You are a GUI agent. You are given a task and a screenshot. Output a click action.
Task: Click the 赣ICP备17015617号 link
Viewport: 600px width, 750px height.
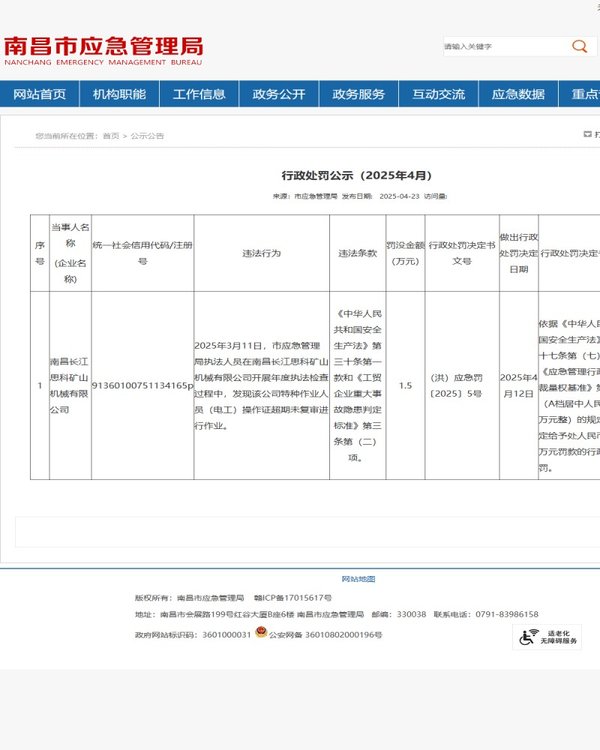click(x=293, y=597)
